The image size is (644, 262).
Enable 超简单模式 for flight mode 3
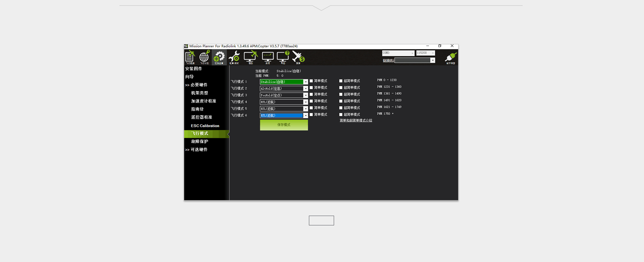[x=341, y=94]
